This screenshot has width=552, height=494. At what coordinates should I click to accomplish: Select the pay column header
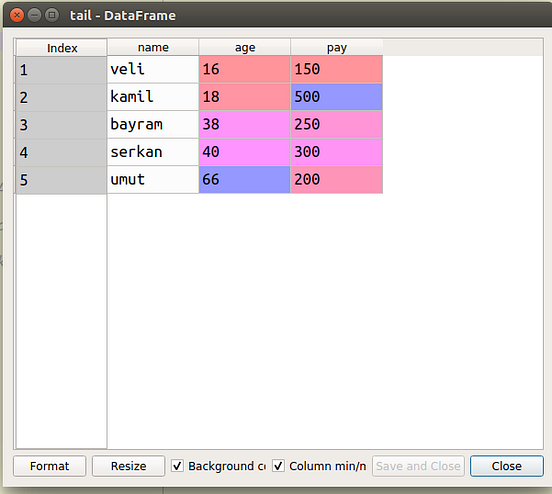(337, 47)
